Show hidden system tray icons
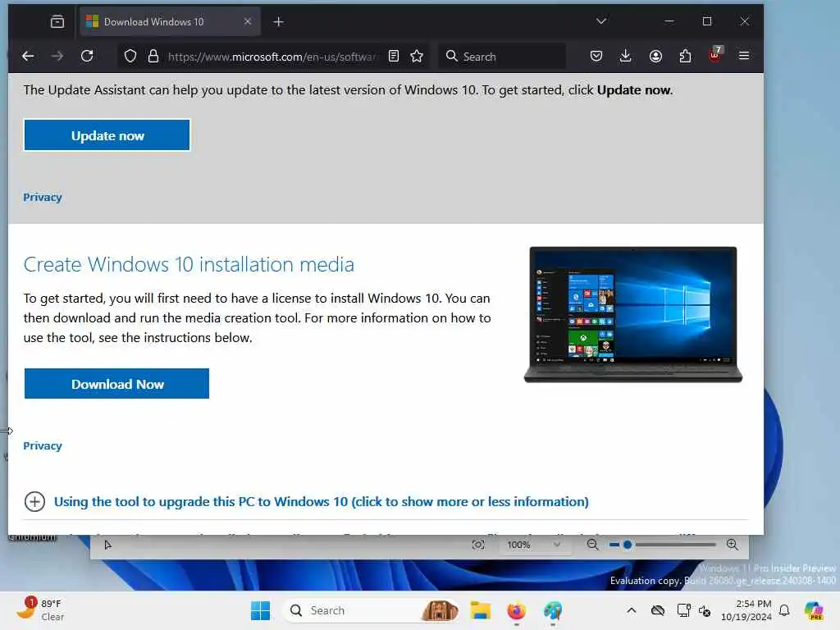 [632, 610]
